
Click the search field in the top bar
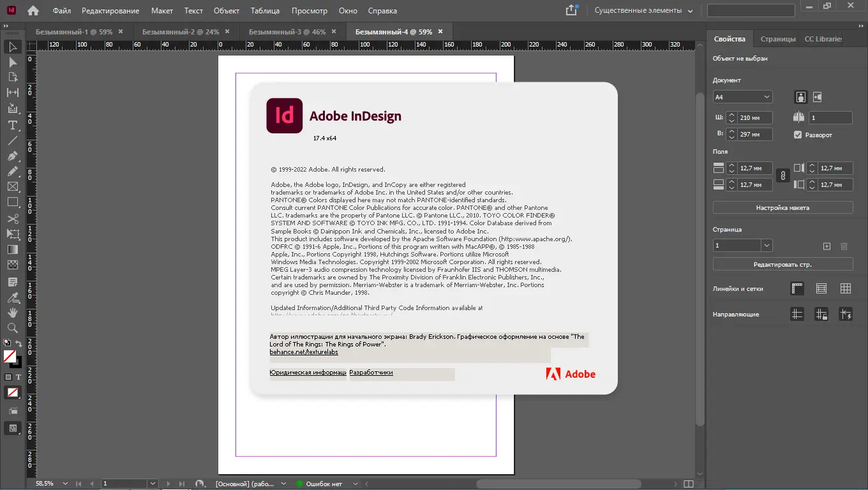(751, 11)
